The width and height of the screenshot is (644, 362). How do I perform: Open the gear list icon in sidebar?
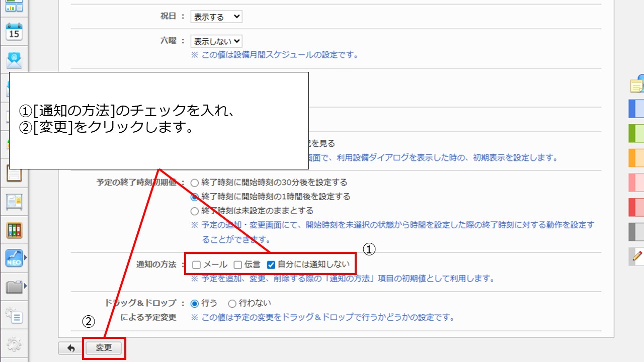click(x=14, y=316)
